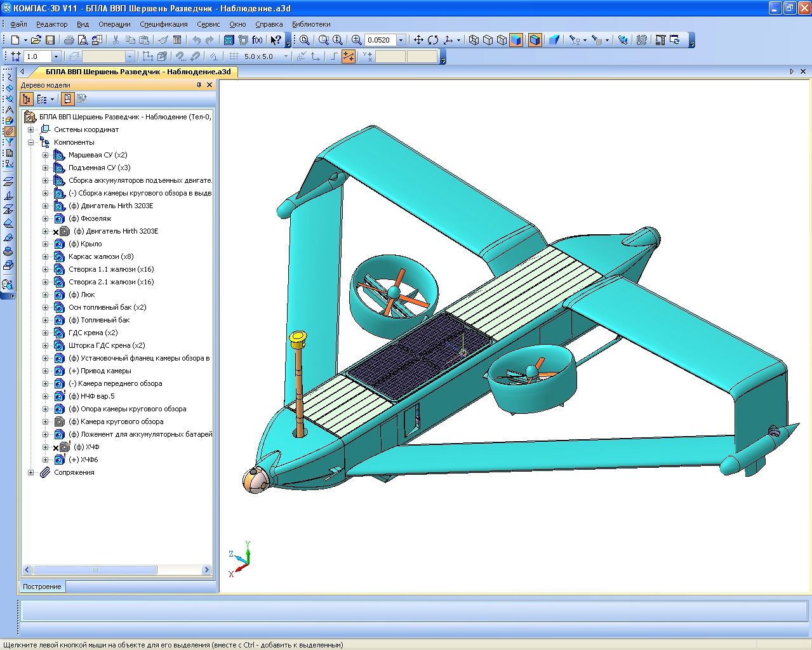The height and width of the screenshot is (650, 812).
Task: Click the Rotate view icon
Action: point(433,40)
